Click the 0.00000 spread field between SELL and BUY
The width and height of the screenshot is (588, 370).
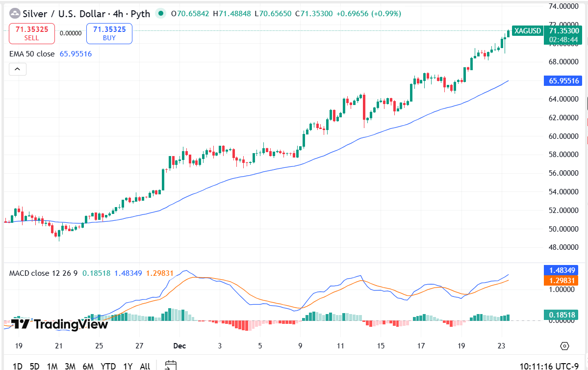(x=70, y=33)
